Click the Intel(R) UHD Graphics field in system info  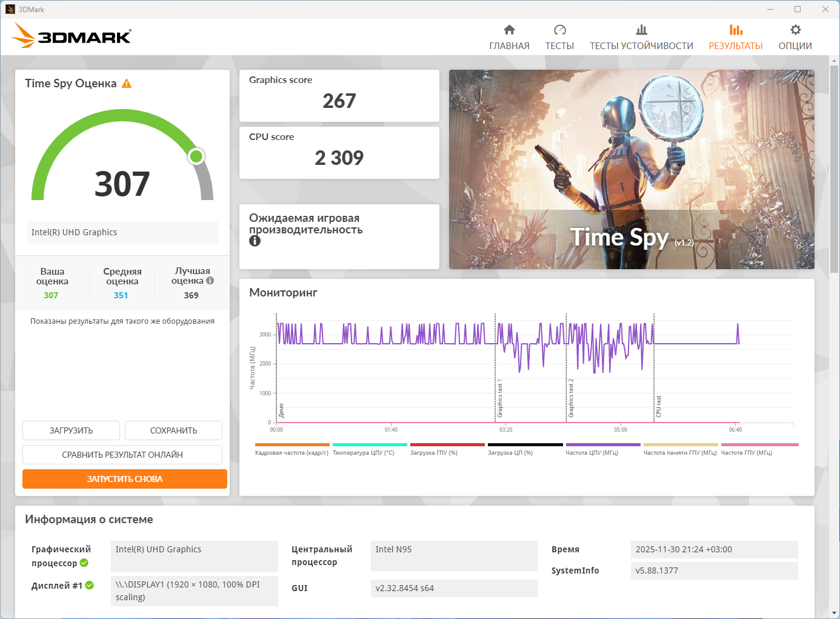(x=194, y=555)
